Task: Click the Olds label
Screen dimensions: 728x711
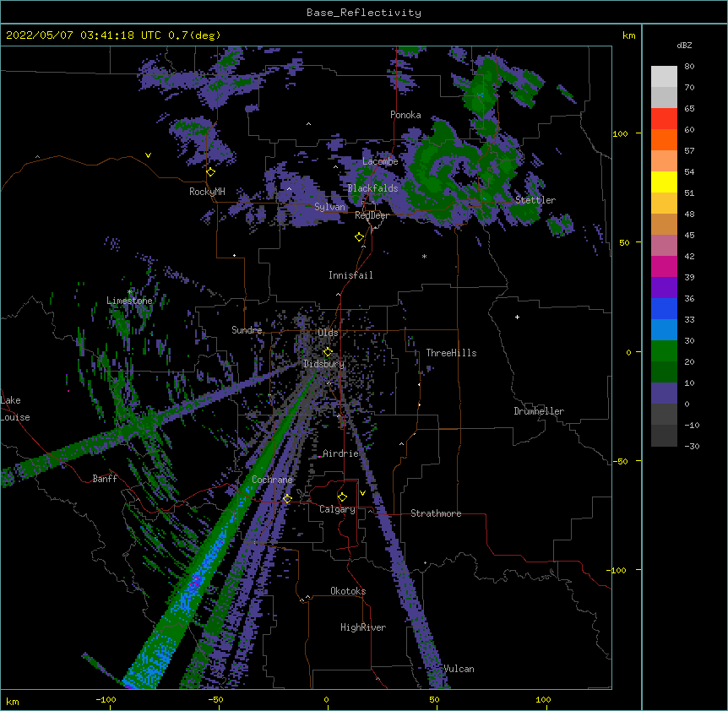Action: [328, 333]
